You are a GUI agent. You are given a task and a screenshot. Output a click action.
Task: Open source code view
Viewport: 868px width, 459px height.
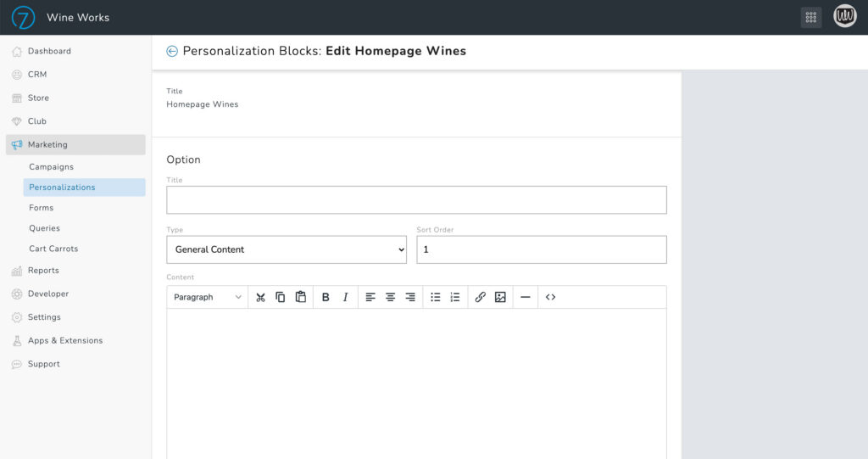(x=550, y=297)
